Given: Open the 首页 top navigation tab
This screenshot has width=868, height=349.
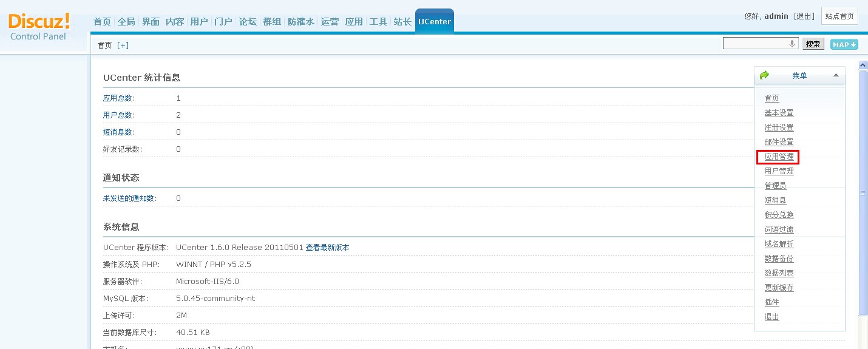Looking at the screenshot, I should point(102,22).
